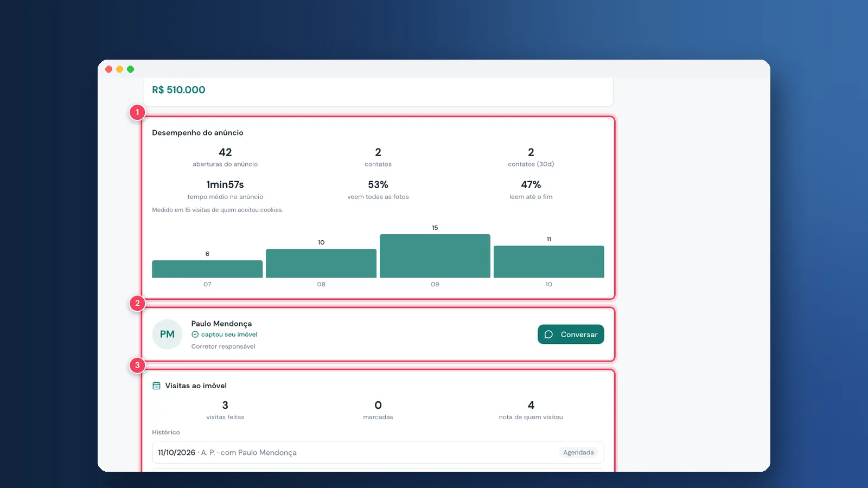Screen dimensions: 868x488
Task: Click the calendar icon beside Visitas ao imóvel
Action: 156,386
